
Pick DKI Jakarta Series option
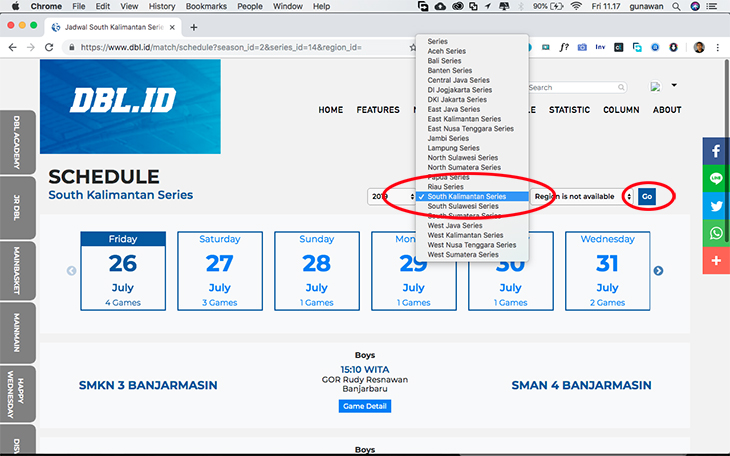457,100
